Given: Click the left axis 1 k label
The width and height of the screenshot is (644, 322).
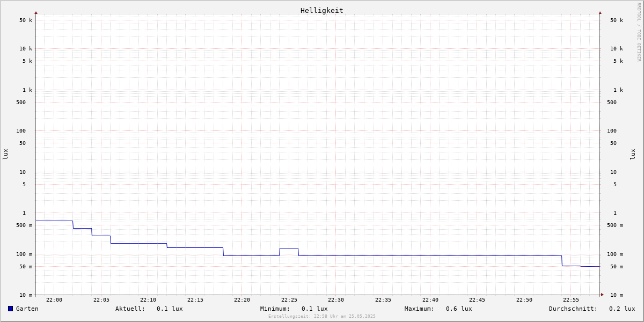Looking at the screenshot, I should (27, 90).
